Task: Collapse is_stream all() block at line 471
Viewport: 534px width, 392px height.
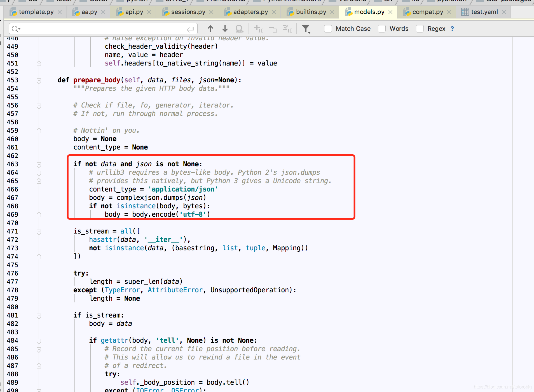Action: pyautogui.click(x=39, y=232)
